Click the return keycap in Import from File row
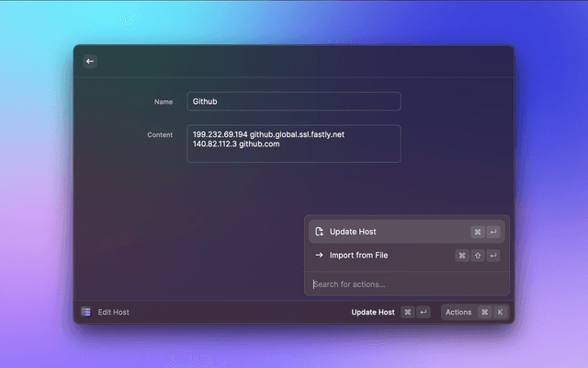 493,255
